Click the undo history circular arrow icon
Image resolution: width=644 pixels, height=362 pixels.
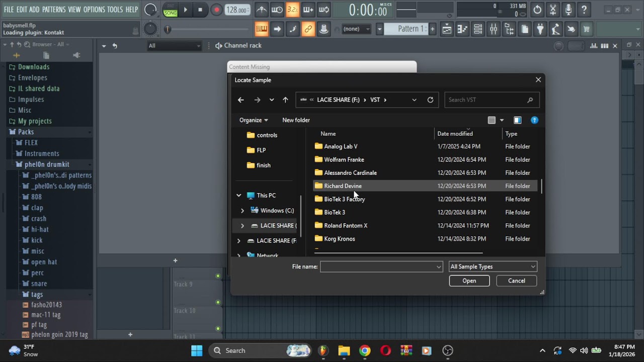pos(537,10)
